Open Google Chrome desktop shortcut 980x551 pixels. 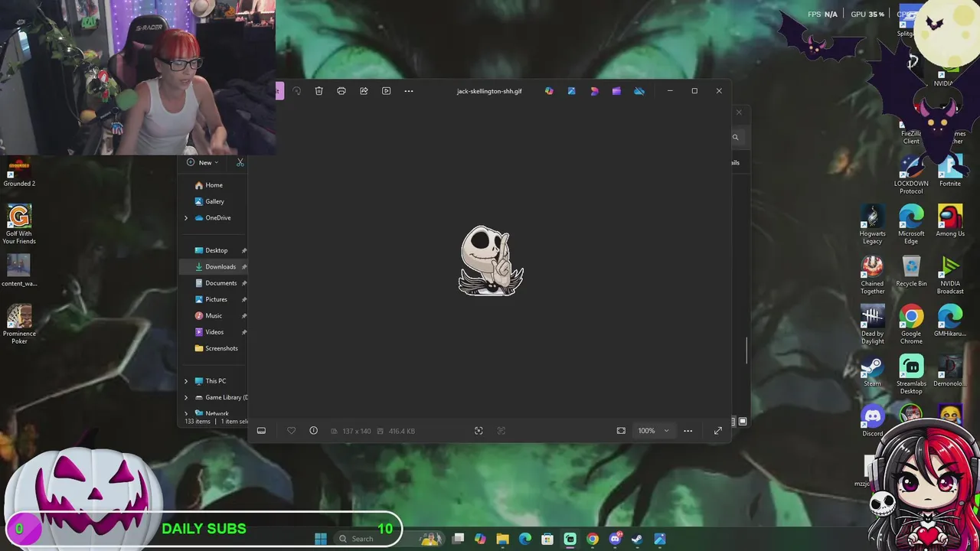[911, 324]
